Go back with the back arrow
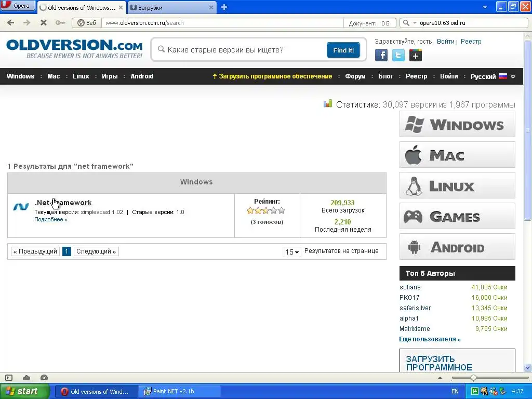 tap(11, 23)
